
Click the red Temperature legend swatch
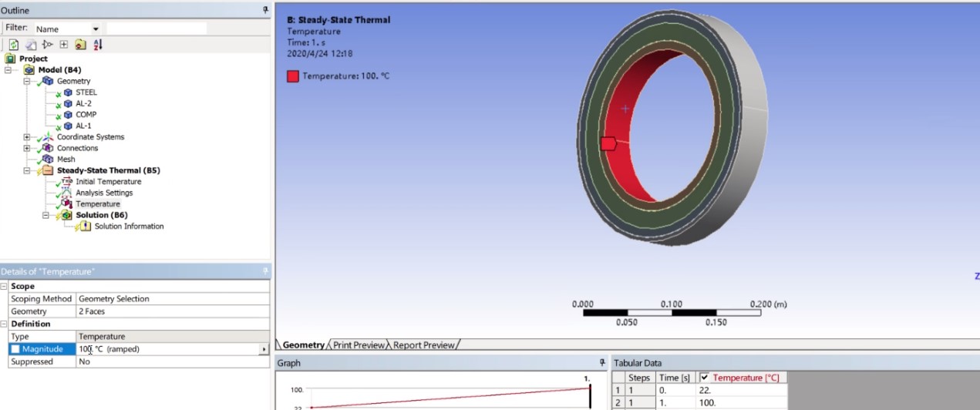pyautogui.click(x=293, y=76)
